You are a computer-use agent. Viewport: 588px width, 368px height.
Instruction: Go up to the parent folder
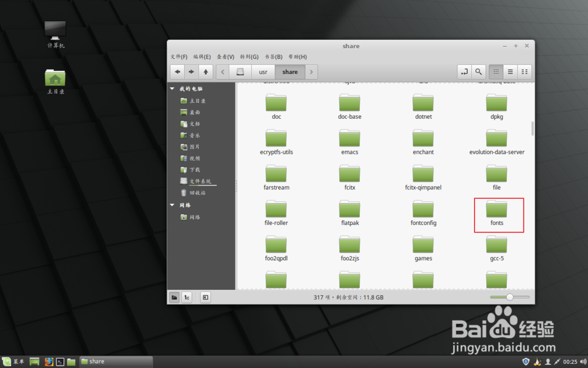(205, 72)
